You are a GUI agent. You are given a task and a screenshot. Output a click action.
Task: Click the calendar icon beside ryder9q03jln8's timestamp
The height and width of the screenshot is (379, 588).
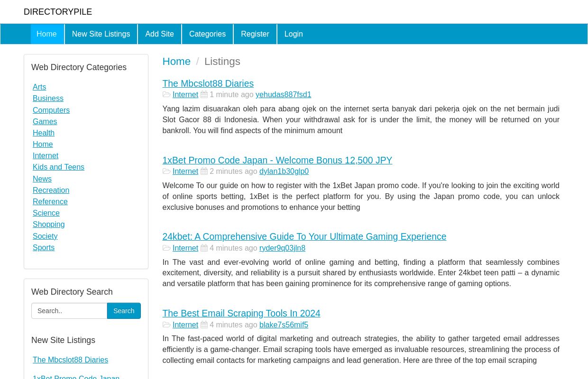[x=204, y=248]
